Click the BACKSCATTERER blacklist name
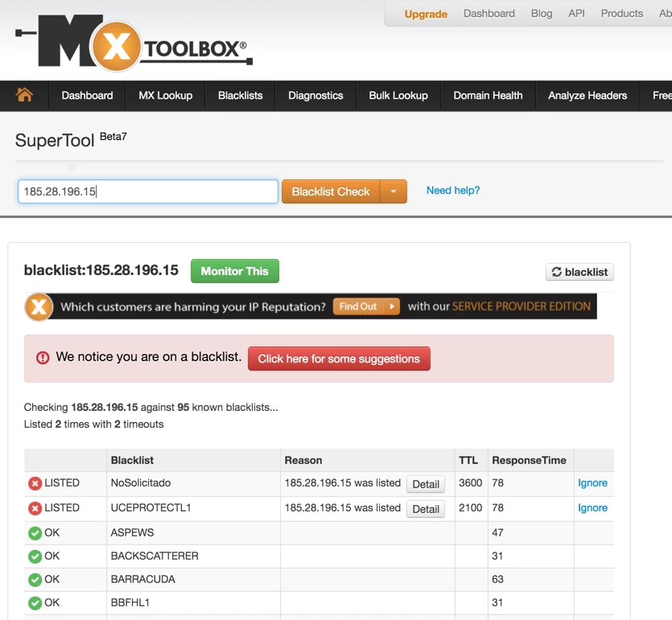The width and height of the screenshot is (672, 620). (x=155, y=556)
